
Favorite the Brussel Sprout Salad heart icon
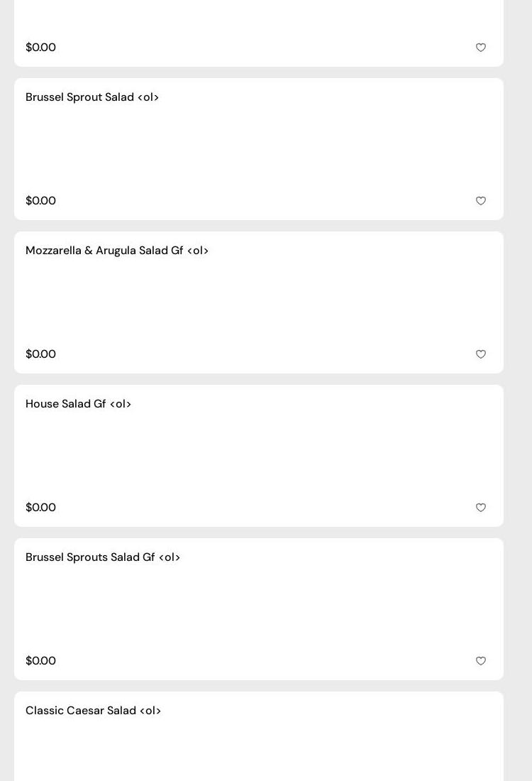481,201
